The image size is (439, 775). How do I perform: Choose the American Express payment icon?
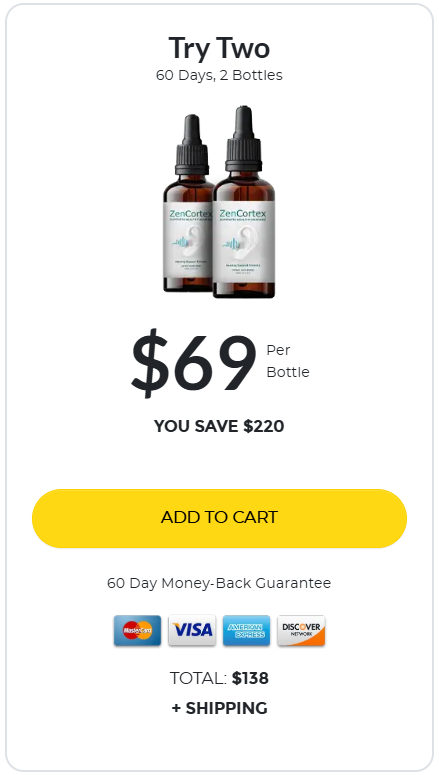pyautogui.click(x=246, y=630)
